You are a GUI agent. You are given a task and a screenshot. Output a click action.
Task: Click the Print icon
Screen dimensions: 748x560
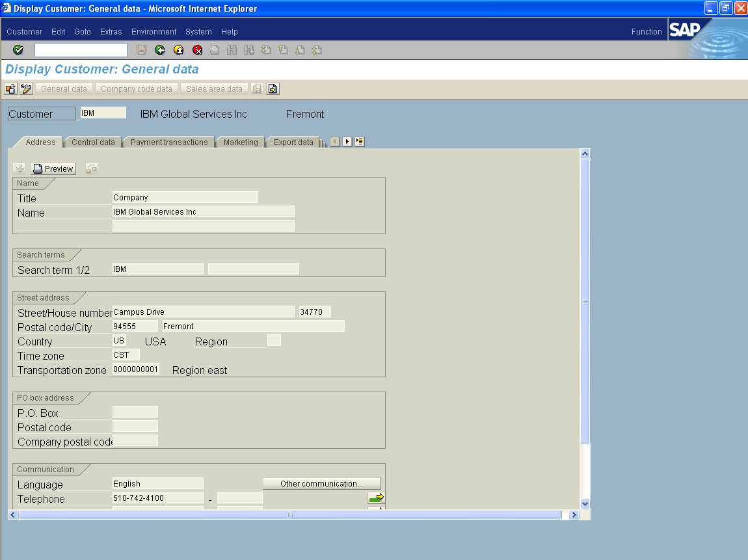(x=215, y=49)
